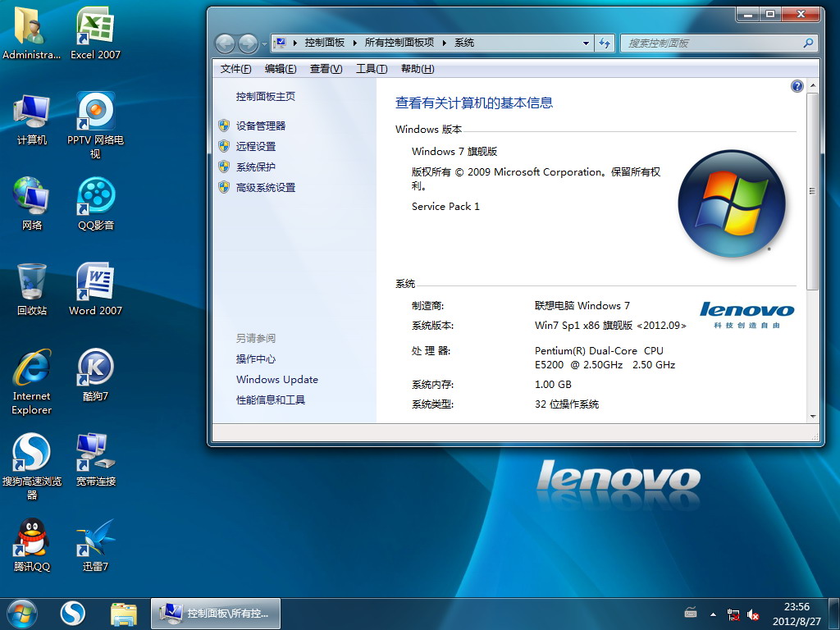Image resolution: width=840 pixels, height=630 pixels.
Task: Expand the arrow before 控制面板 breadcrumb
Action: (x=294, y=43)
